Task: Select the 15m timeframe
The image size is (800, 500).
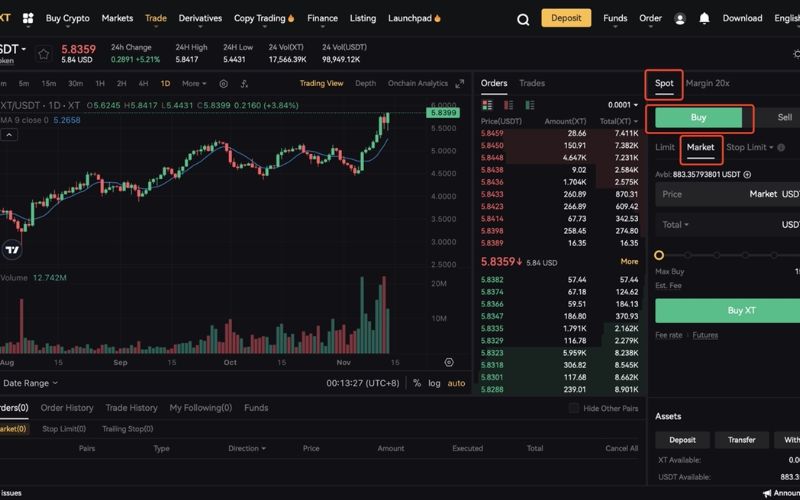Action: [48, 84]
